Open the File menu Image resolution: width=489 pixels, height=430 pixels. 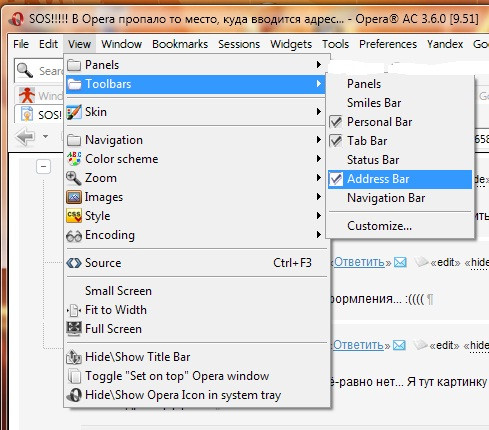(x=21, y=44)
